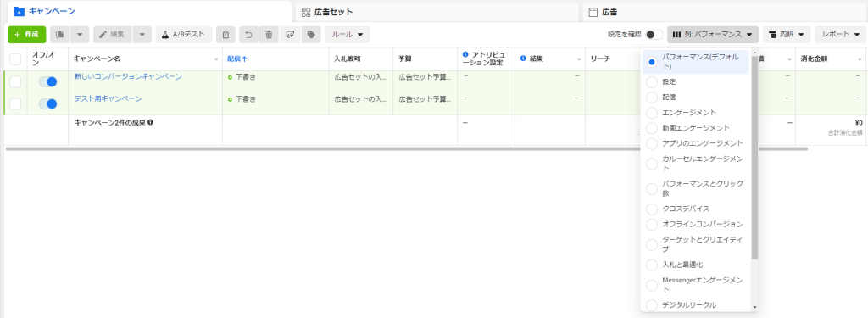Open キャンペーン名 column header menu arrow
Screen dimensions: 868x318
(x=216, y=59)
